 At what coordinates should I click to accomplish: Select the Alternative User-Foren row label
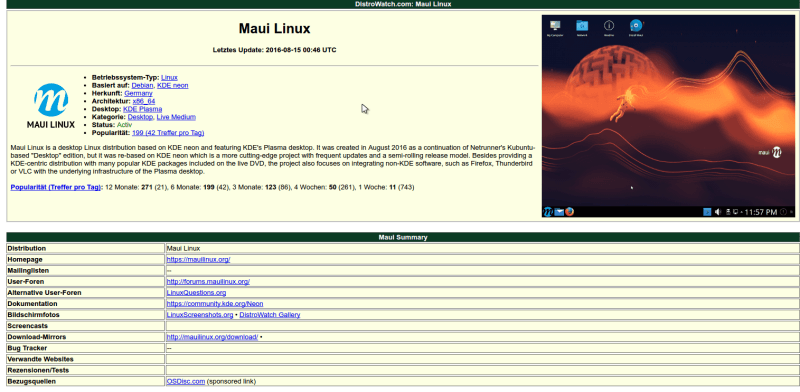[x=44, y=292]
